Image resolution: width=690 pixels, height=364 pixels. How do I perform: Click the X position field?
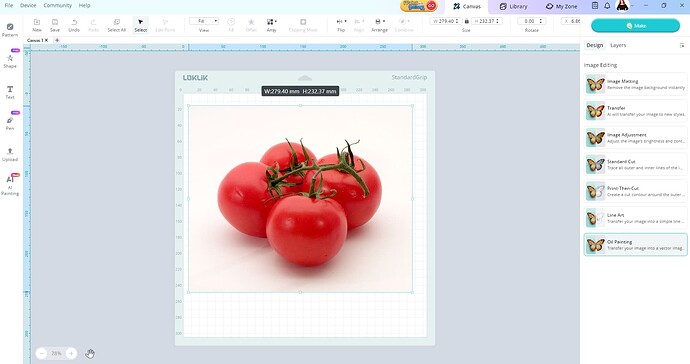pyautogui.click(x=571, y=21)
